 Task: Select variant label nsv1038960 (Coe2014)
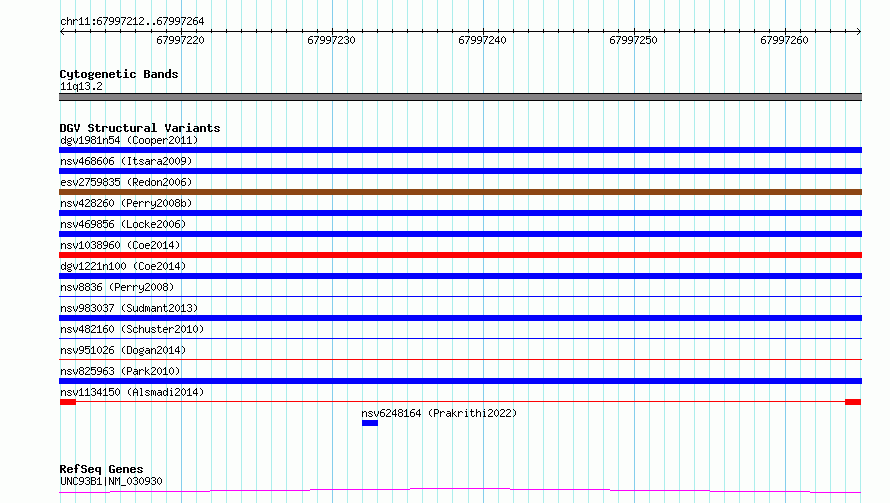pos(120,245)
